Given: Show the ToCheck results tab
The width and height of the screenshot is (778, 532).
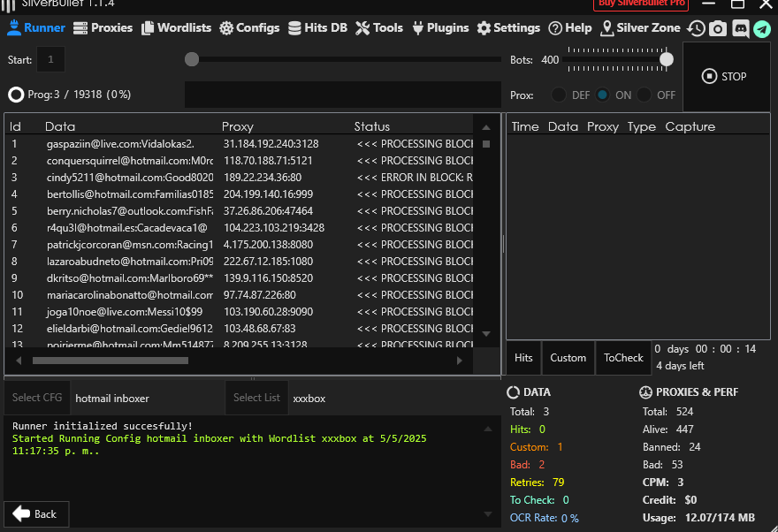Looking at the screenshot, I should 623,358.
